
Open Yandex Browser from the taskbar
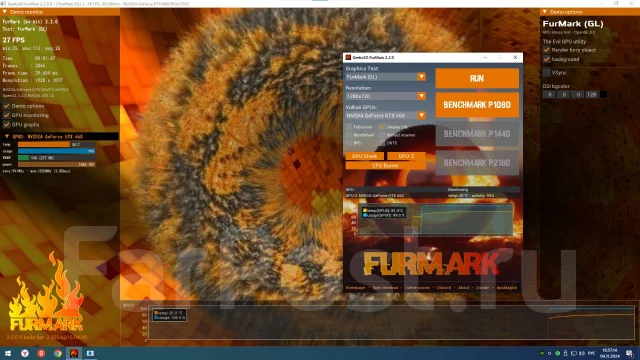(25, 353)
